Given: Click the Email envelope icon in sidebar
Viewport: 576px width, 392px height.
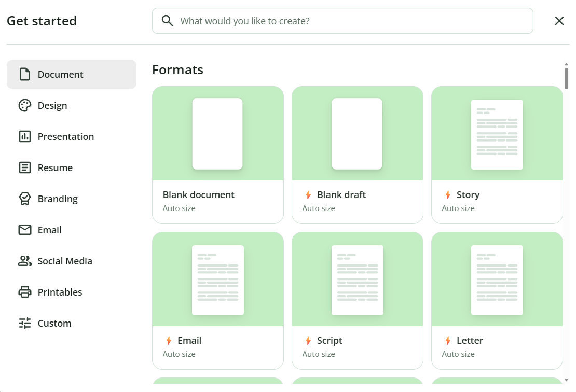Looking at the screenshot, I should point(24,230).
